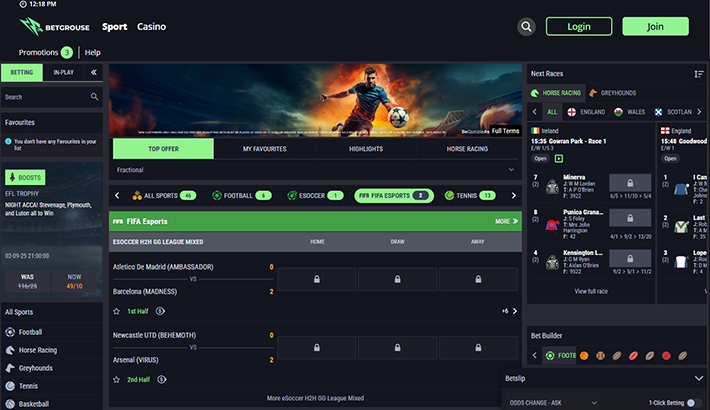Switch to the Highlights tab
The width and height of the screenshot is (710, 410).
[x=366, y=149]
